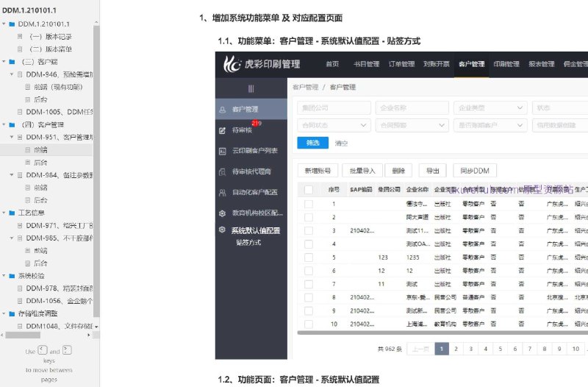Click the page icon beside (二)版本清单
The image size is (588, 387).
click(20, 49)
